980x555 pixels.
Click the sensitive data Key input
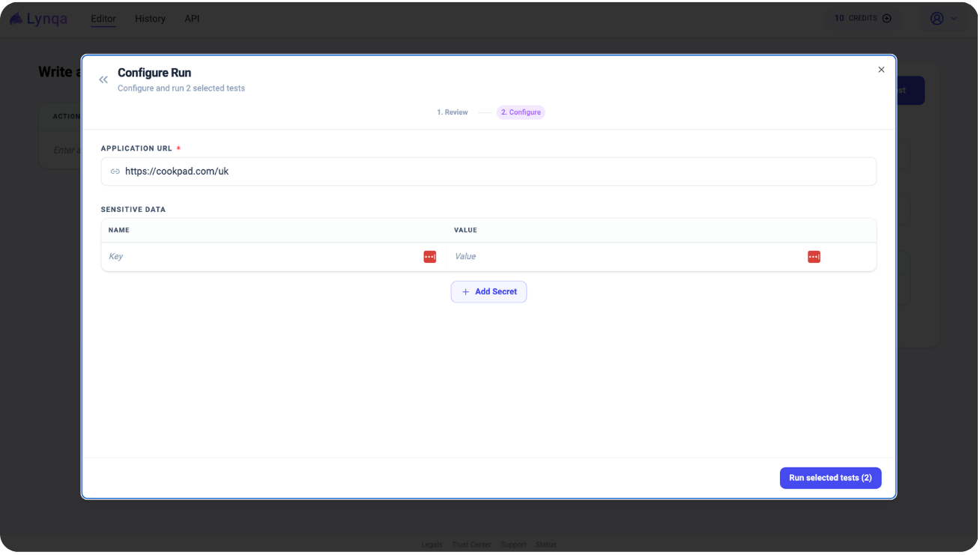262,257
